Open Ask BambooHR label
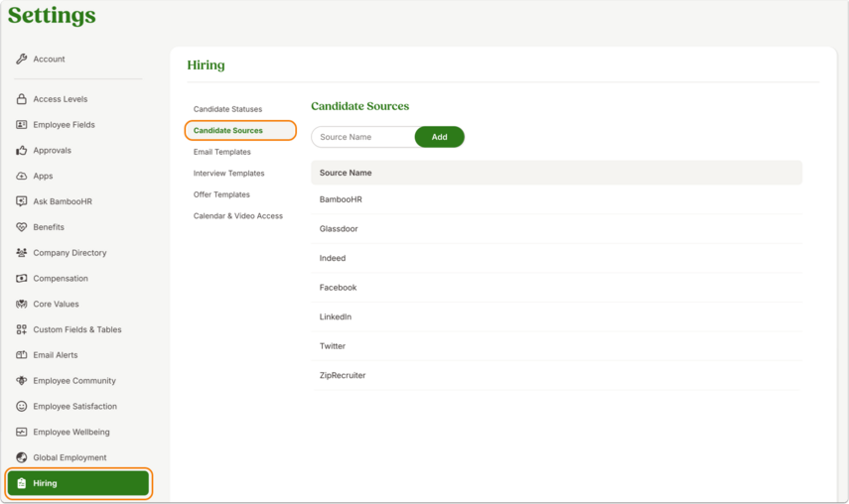Image resolution: width=849 pixels, height=504 pixels. coord(63,201)
